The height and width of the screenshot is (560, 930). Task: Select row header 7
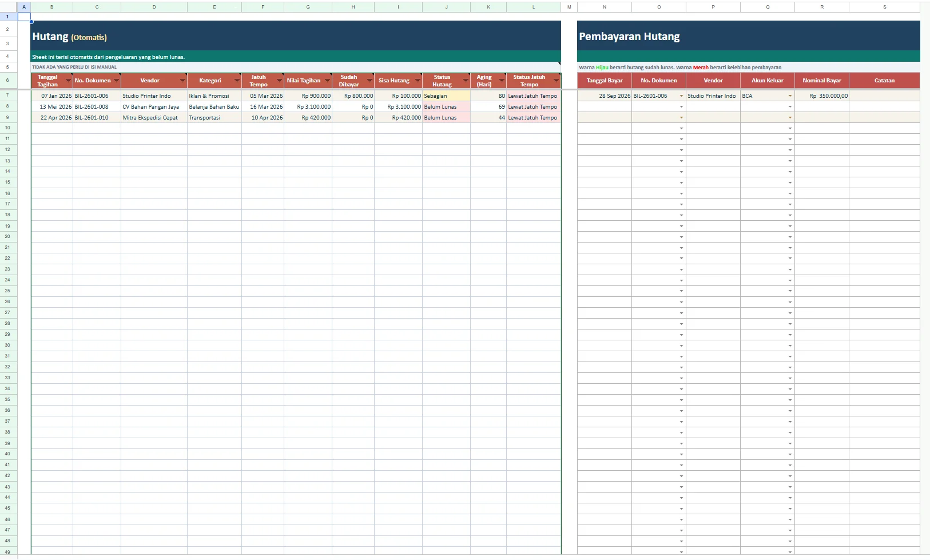pos(7,96)
